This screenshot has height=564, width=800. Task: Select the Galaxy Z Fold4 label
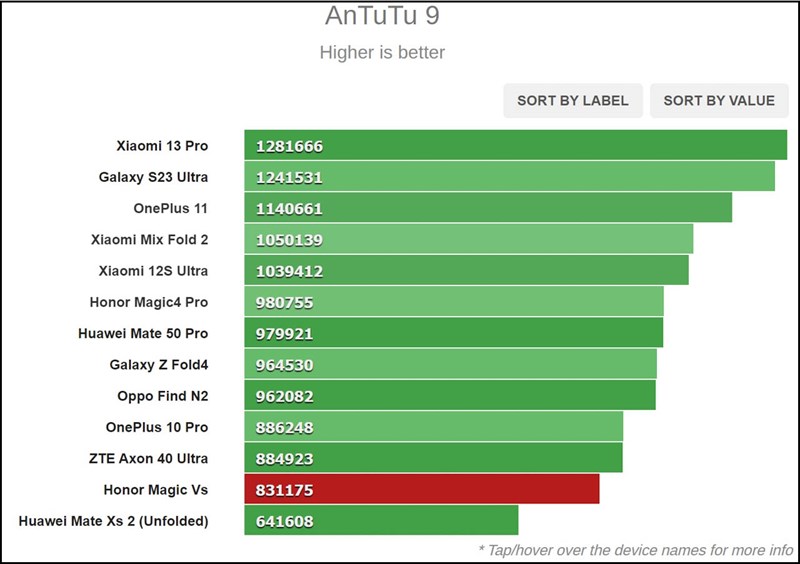click(x=159, y=364)
